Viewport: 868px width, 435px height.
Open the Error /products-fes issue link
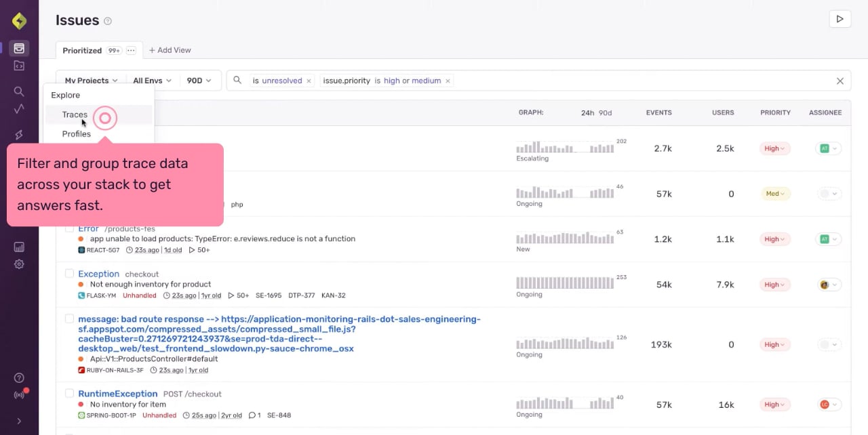tap(88, 229)
